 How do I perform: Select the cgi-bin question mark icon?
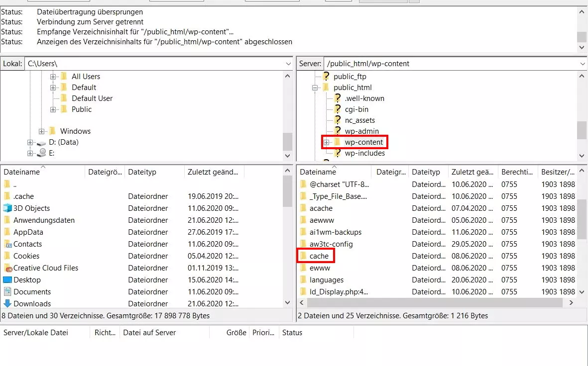coord(338,109)
